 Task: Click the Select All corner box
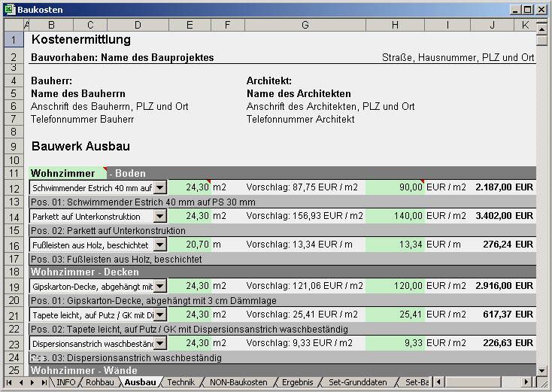pyautogui.click(x=14, y=25)
